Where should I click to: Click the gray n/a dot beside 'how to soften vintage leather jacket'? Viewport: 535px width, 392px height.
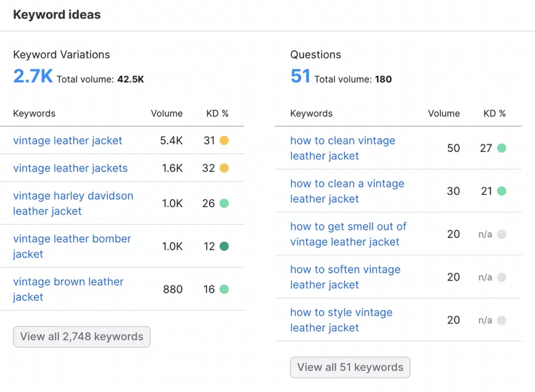(x=503, y=277)
